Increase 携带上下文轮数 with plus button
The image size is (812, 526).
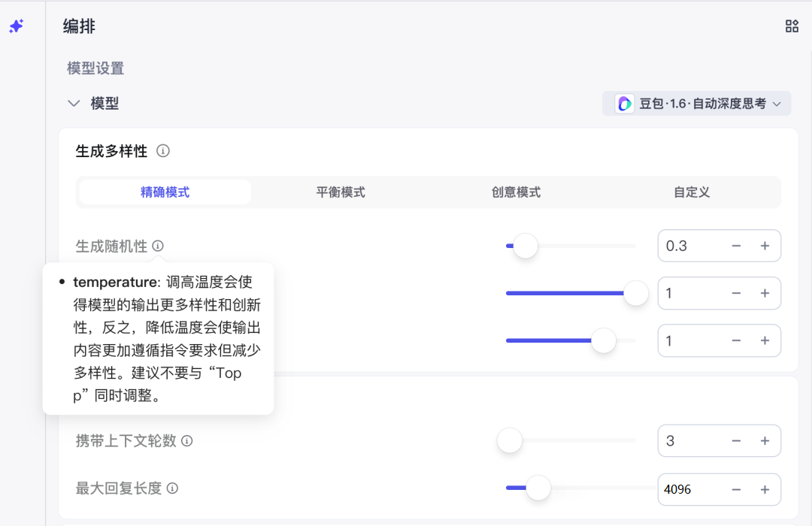(765, 441)
